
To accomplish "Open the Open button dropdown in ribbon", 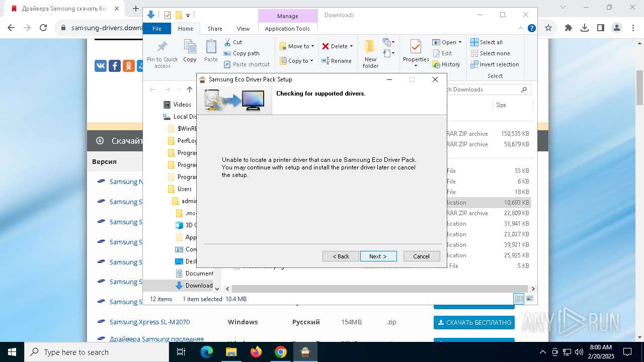I will click(460, 42).
